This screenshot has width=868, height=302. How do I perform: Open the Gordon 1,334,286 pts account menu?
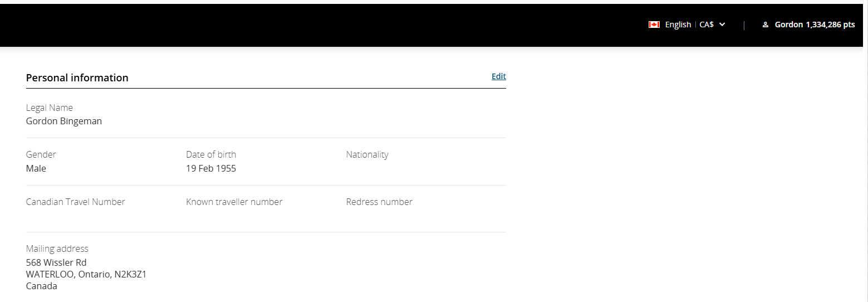pos(815,25)
